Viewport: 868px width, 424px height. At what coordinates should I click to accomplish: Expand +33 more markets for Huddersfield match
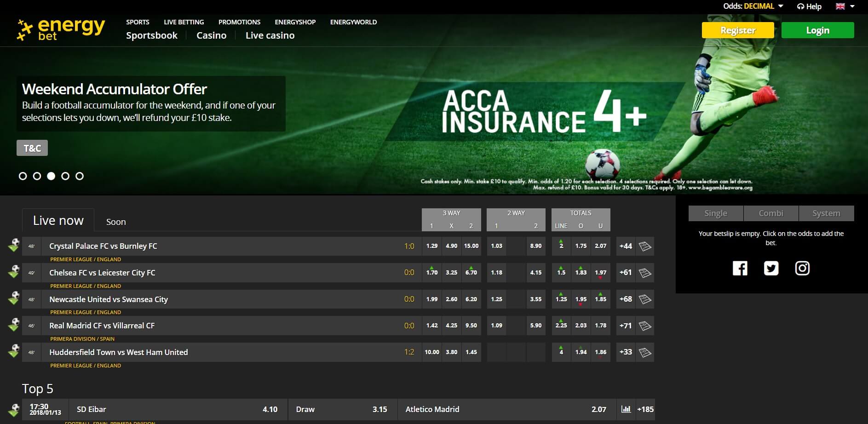626,352
